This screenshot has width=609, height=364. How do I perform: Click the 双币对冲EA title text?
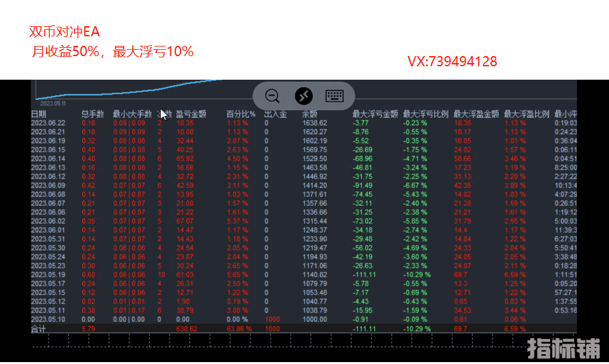(64, 32)
